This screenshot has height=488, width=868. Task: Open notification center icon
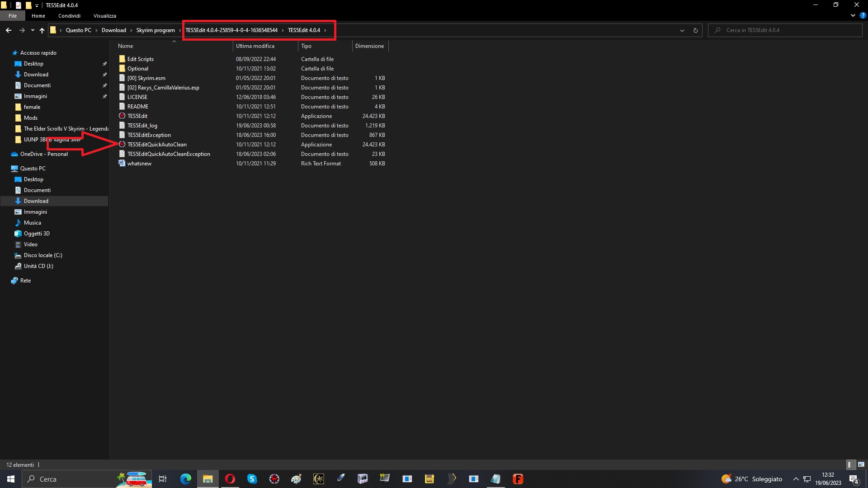click(854, 479)
